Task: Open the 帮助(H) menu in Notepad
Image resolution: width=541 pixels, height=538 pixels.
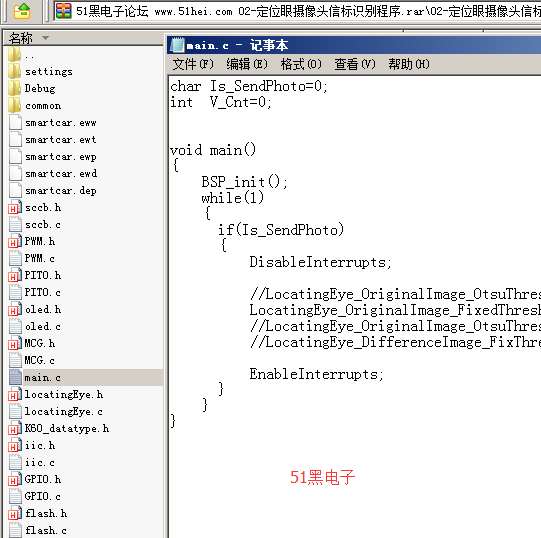Action: [x=409, y=64]
